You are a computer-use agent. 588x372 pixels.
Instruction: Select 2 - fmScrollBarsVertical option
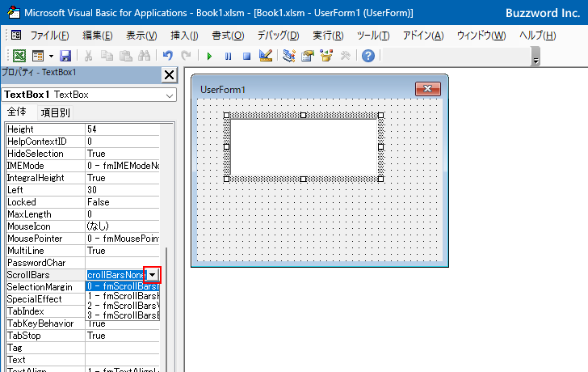point(123,306)
